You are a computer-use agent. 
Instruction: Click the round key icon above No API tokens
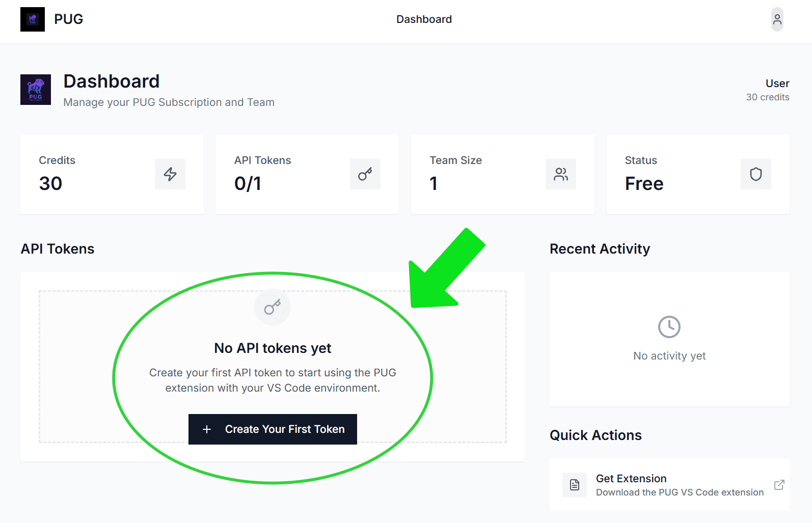(273, 307)
